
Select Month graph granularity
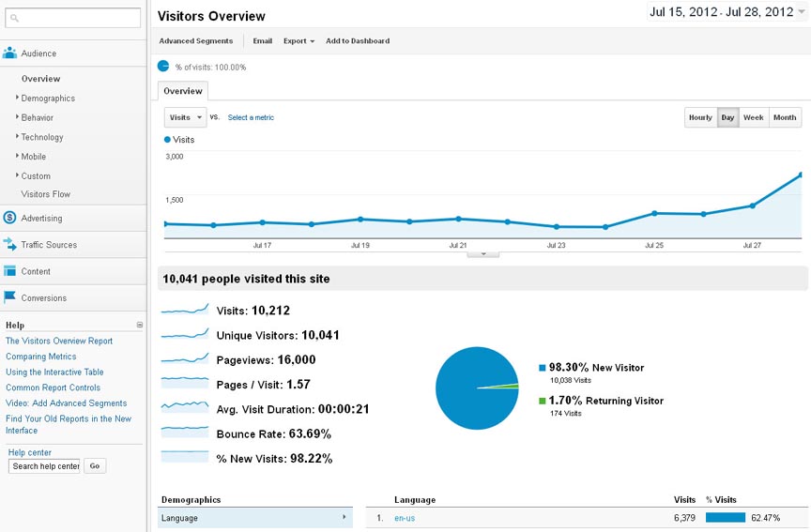pos(785,117)
